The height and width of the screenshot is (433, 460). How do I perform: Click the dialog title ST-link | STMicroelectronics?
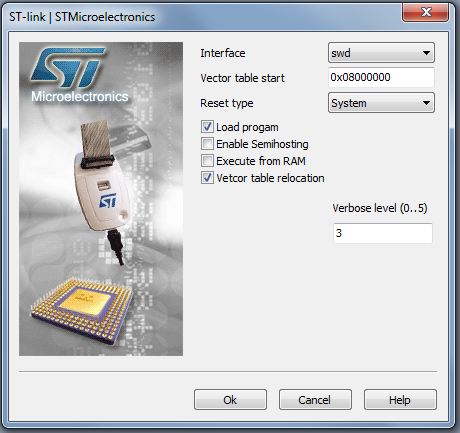82,17
